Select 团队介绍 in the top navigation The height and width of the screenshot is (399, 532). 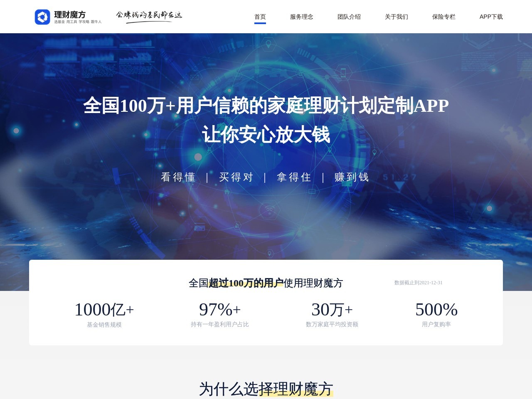(349, 17)
